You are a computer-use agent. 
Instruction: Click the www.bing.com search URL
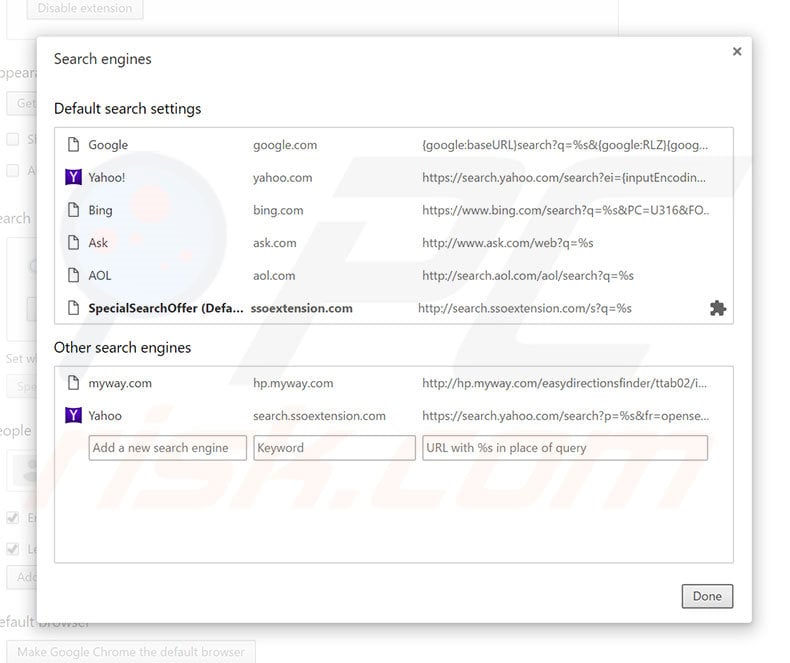pos(565,210)
